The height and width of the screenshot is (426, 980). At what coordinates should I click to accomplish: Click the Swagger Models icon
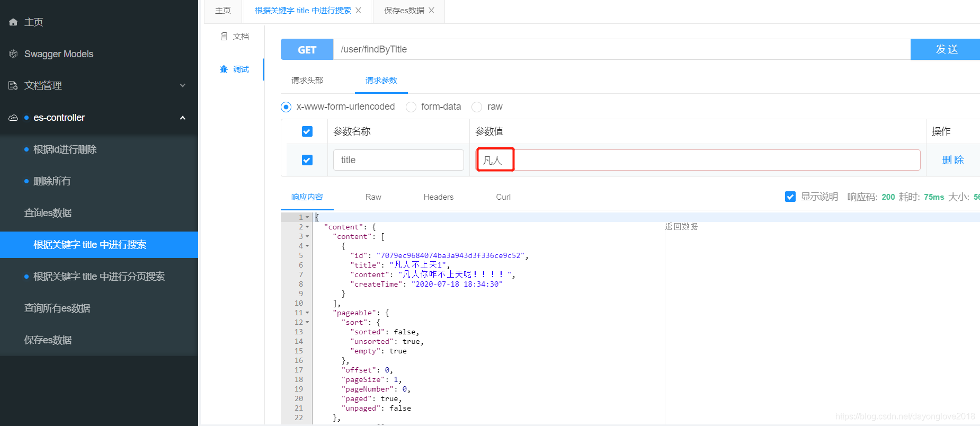[x=13, y=54]
